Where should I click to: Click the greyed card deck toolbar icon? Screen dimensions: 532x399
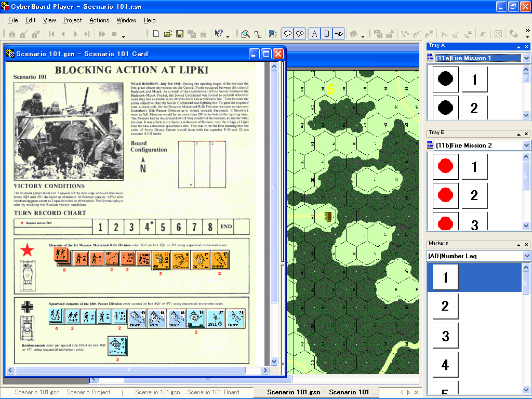pos(354,34)
